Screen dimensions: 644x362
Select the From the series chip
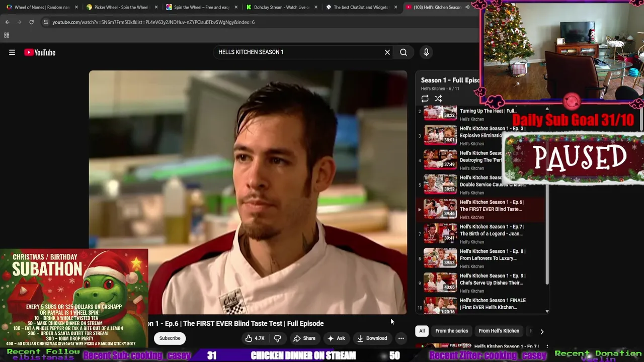click(x=451, y=331)
